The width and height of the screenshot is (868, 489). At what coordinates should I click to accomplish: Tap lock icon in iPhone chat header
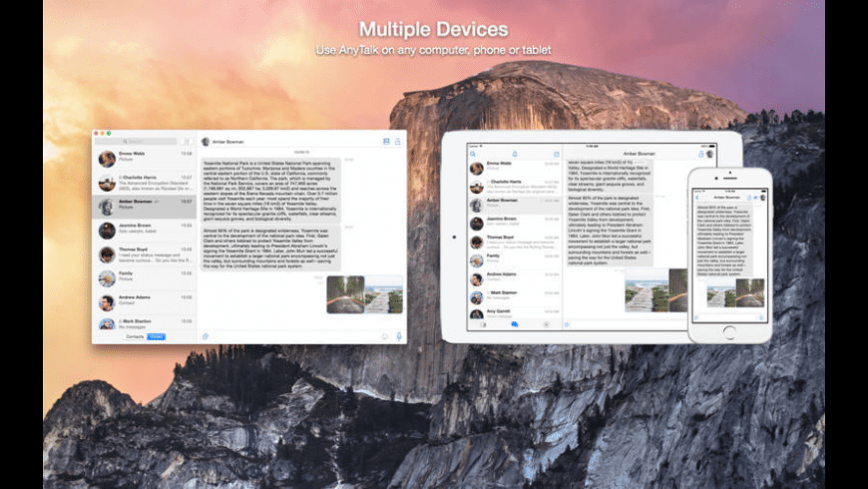coord(749,198)
